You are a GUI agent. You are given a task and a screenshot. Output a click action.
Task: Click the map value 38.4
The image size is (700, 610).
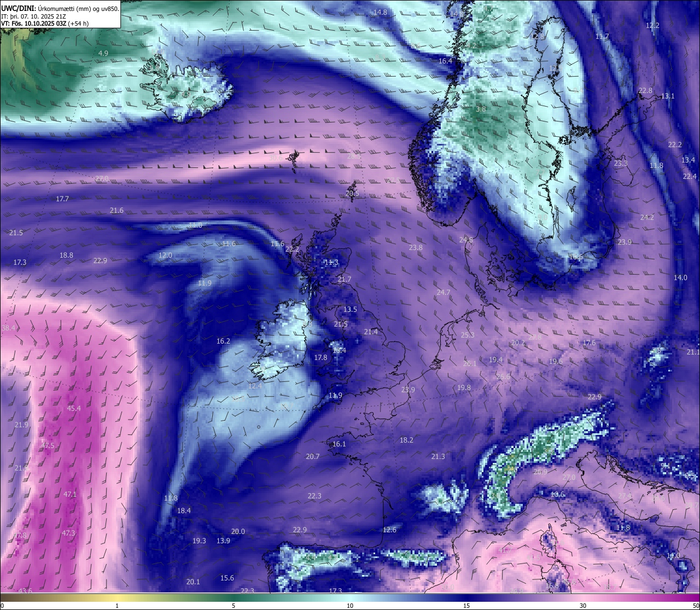pyautogui.click(x=9, y=328)
